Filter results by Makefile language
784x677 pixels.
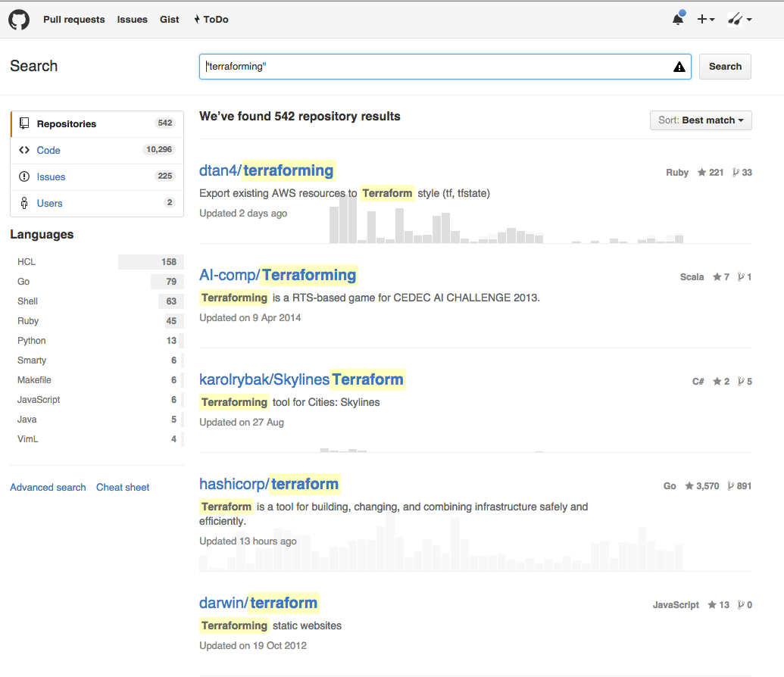97,380
